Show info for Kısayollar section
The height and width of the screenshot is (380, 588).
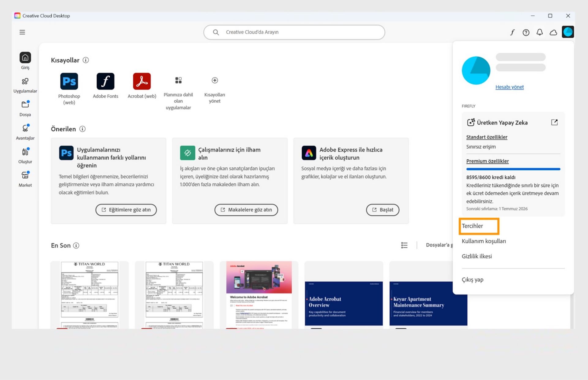coord(86,60)
